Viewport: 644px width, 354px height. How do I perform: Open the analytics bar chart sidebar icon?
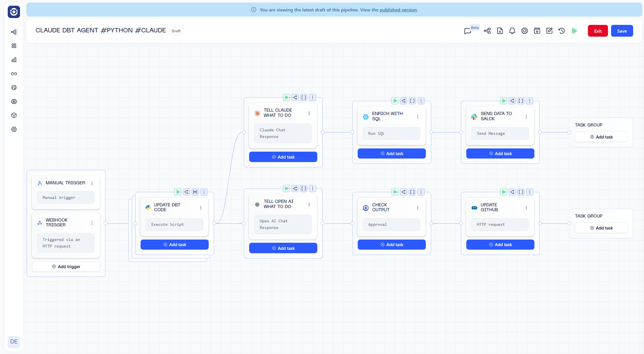[14, 60]
